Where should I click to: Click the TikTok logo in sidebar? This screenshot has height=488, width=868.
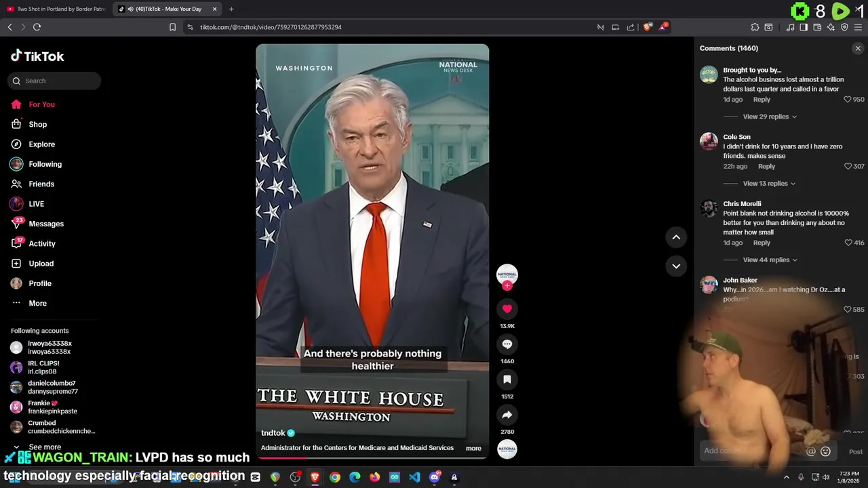[37, 56]
